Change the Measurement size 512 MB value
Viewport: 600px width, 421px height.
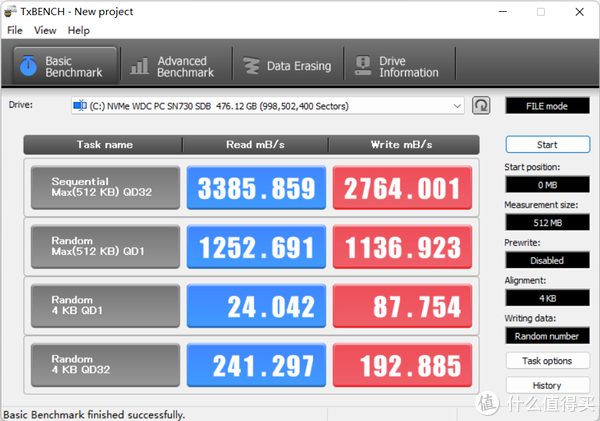coord(547,223)
